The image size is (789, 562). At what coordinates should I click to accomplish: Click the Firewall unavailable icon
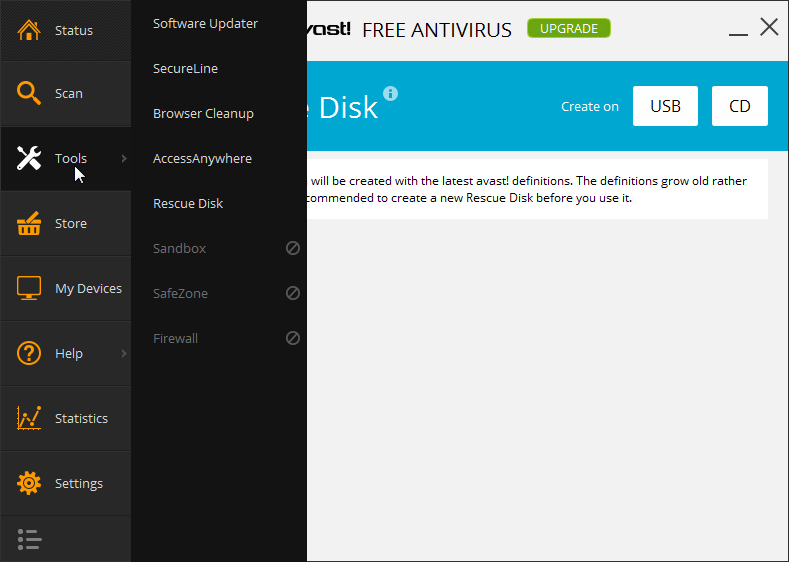pyautogui.click(x=293, y=338)
